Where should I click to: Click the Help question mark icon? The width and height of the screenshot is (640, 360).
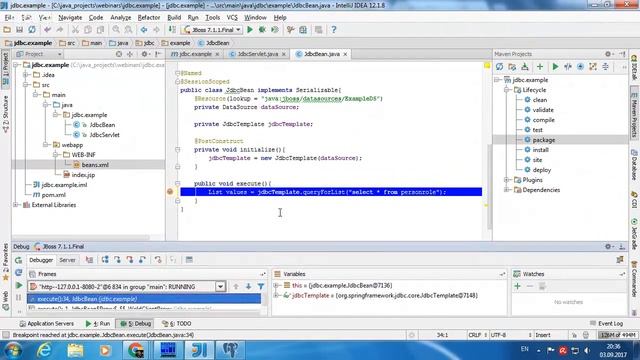coord(333,30)
